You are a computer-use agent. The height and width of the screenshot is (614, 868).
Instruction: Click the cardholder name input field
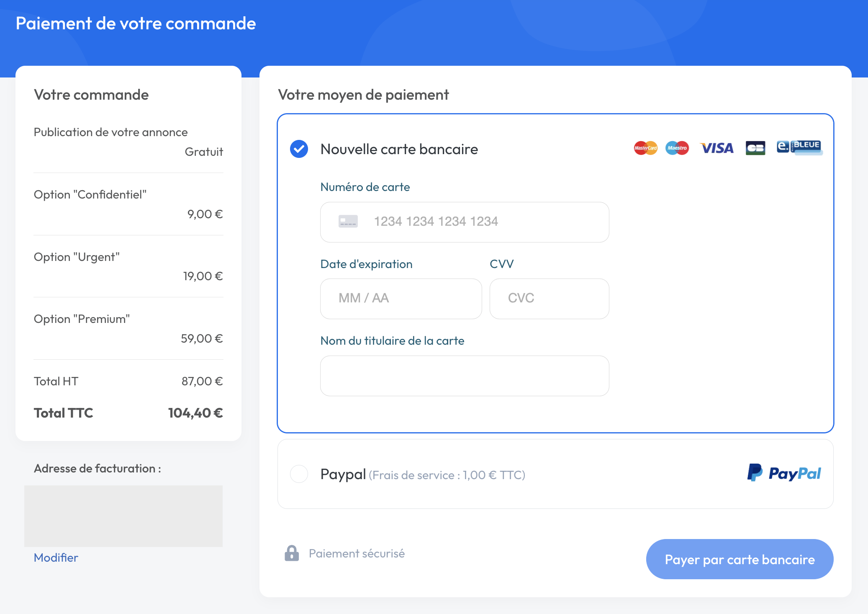tap(465, 376)
